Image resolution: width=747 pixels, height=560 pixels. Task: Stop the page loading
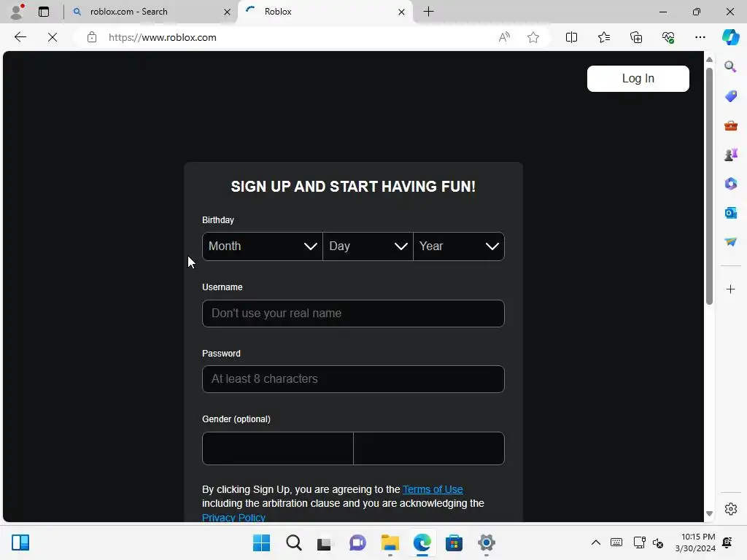pyautogui.click(x=53, y=37)
